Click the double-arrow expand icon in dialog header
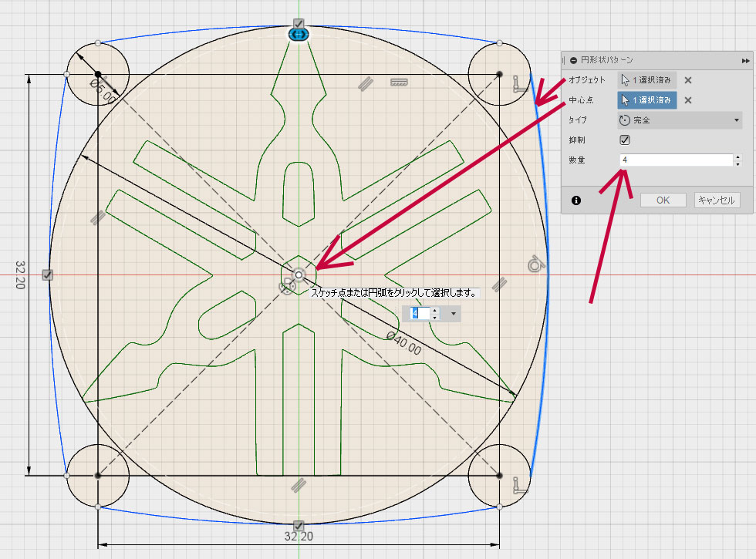 click(745, 60)
